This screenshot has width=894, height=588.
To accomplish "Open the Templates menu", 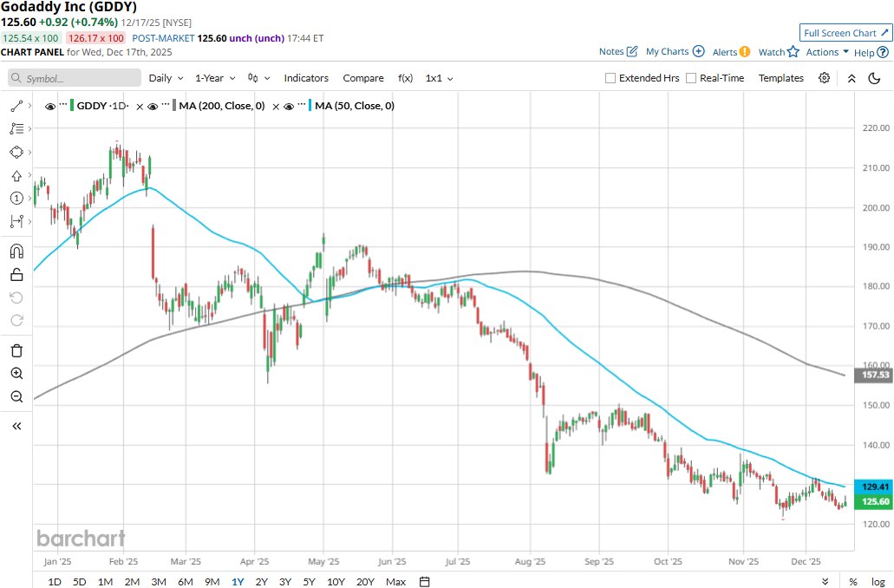I will point(781,78).
